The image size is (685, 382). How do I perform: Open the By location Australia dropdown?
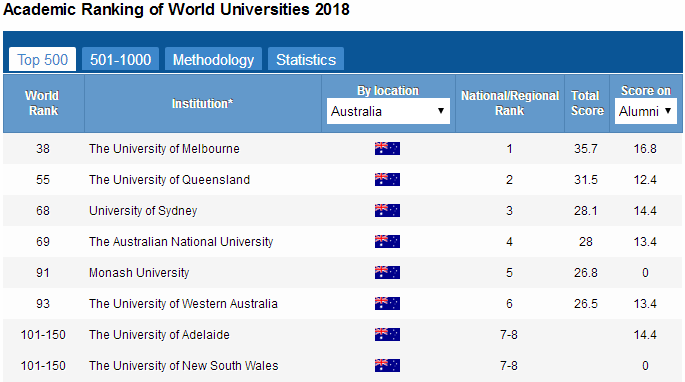point(388,111)
